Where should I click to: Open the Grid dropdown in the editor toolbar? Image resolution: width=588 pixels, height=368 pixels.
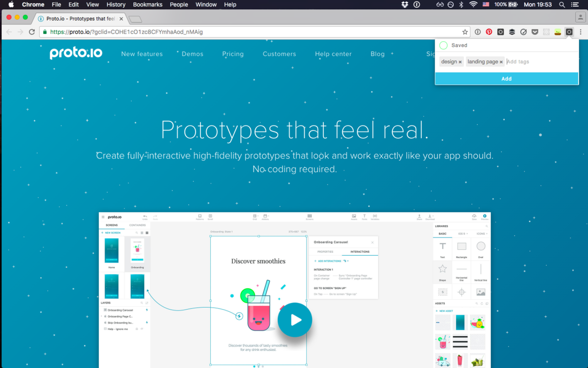coord(255,217)
